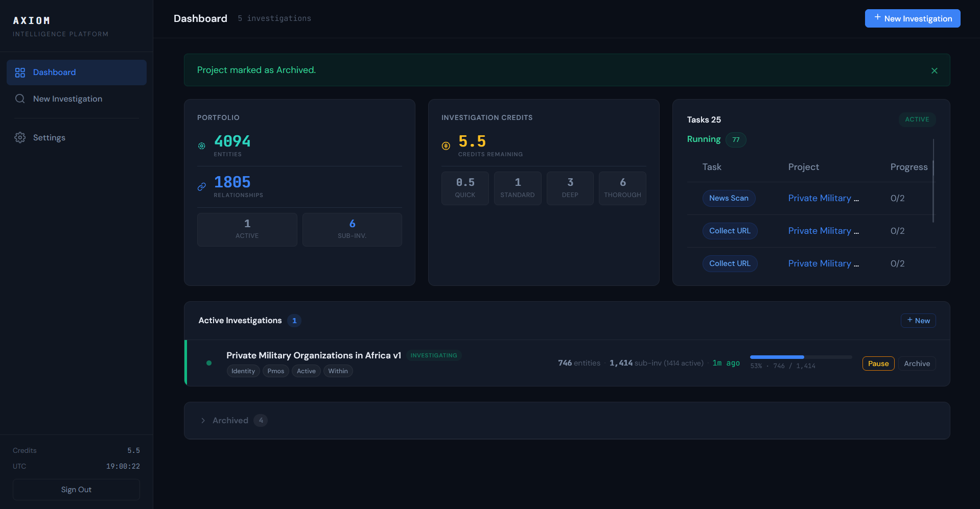Archive the active investigation
This screenshot has height=509, width=980.
point(917,363)
